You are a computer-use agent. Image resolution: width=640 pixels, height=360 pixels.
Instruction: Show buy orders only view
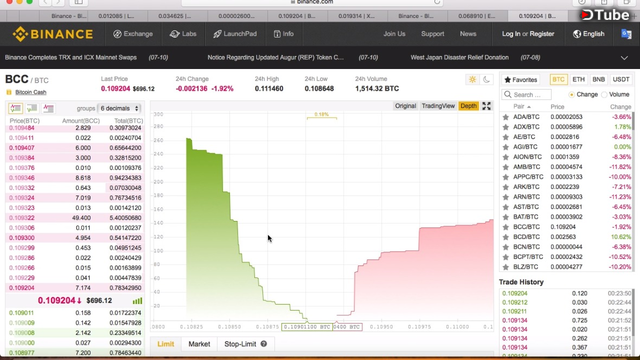click(x=32, y=108)
